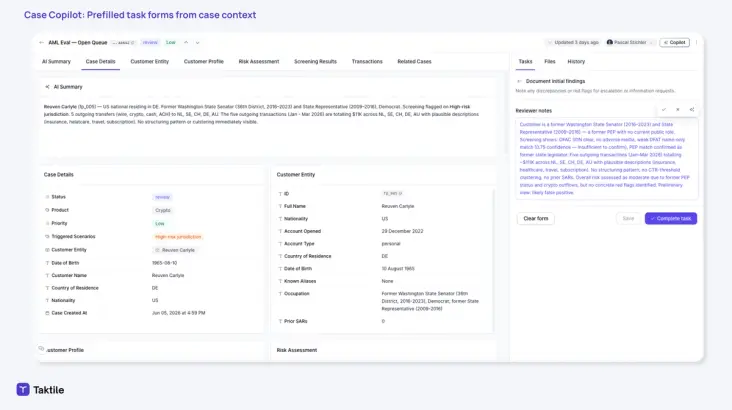Open the Customer Entity tab
Image resolution: width=732 pixels, height=410 pixels.
click(x=149, y=62)
